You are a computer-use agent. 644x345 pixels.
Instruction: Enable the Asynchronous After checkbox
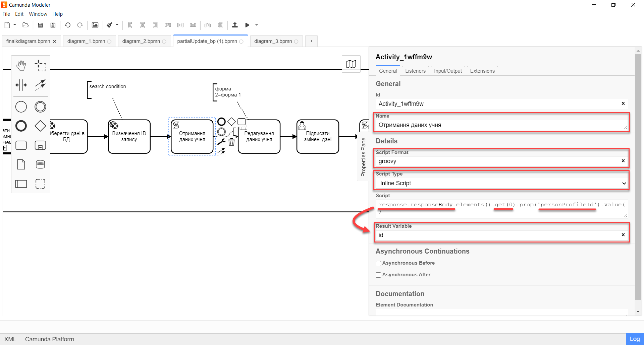(378, 275)
